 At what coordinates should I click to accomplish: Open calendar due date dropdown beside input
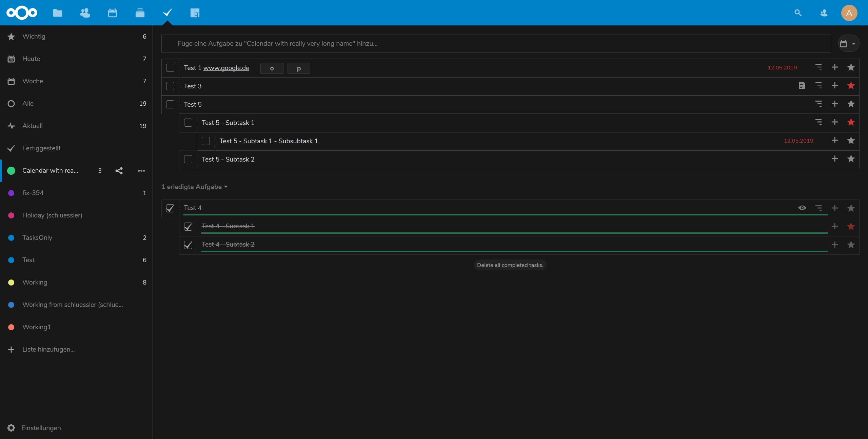[848, 44]
